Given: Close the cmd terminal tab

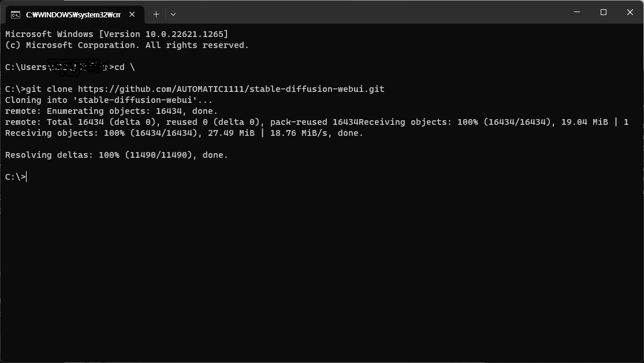Looking at the screenshot, I should click(x=132, y=14).
